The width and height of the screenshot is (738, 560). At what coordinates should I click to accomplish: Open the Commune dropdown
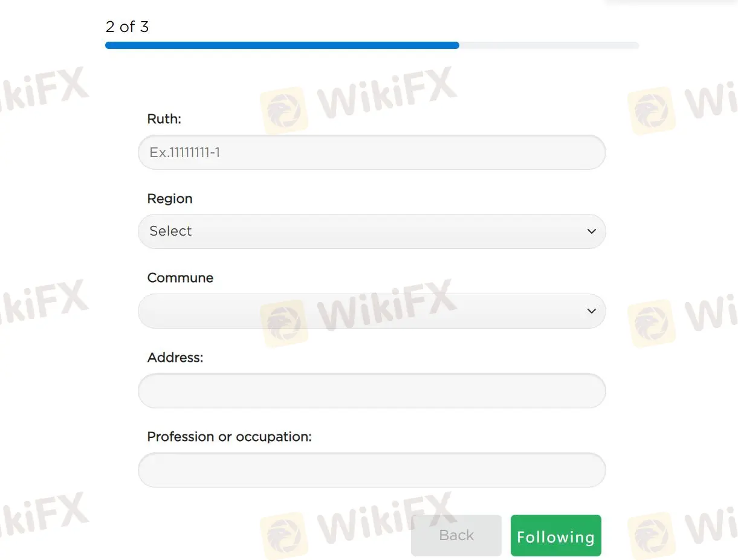372,311
